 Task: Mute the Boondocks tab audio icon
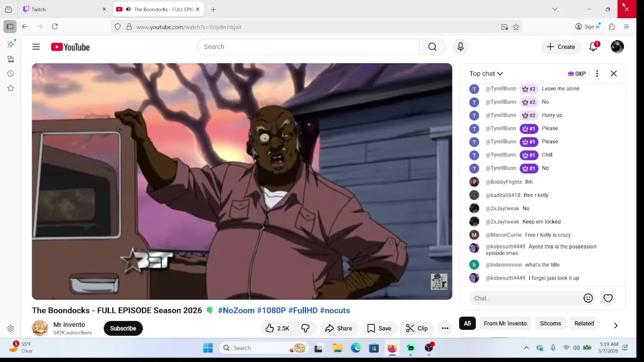point(128,9)
